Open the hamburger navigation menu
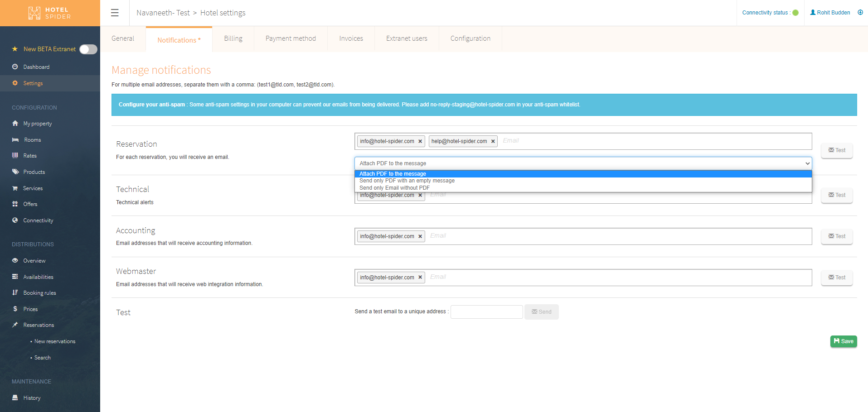 tap(115, 13)
